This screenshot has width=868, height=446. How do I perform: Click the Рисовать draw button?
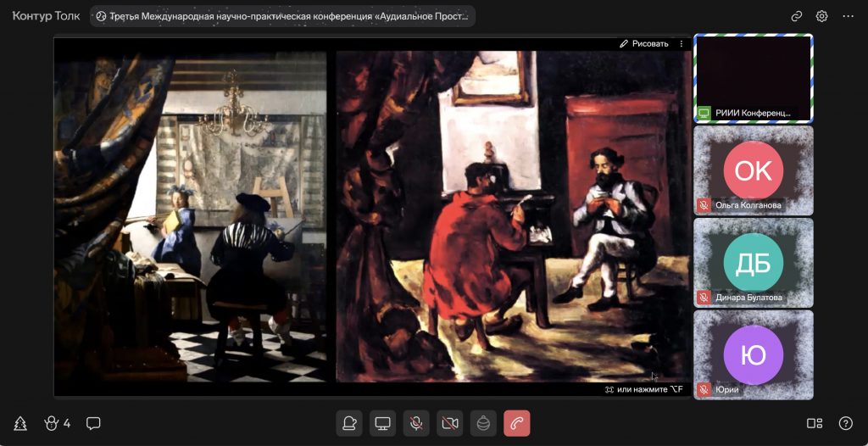click(x=644, y=43)
